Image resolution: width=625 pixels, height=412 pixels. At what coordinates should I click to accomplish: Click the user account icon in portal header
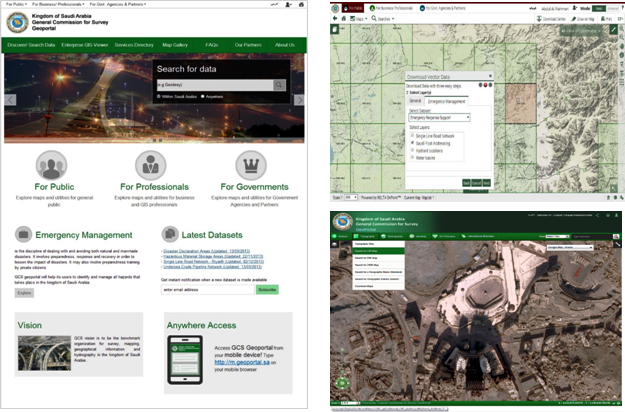[x=288, y=4]
